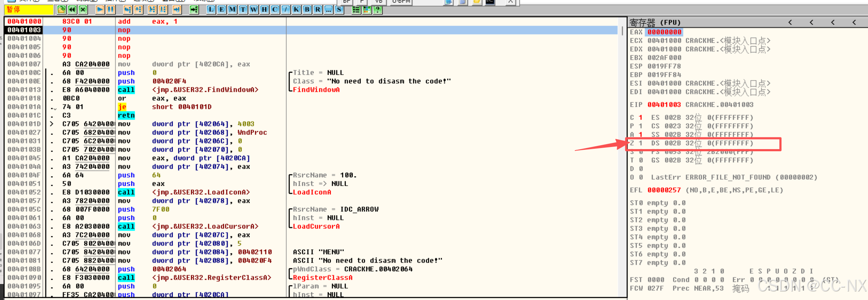Viewport: 868px width, 300px height.
Task: Open the colorful appearance options icon
Action: pyautogui.click(x=367, y=10)
